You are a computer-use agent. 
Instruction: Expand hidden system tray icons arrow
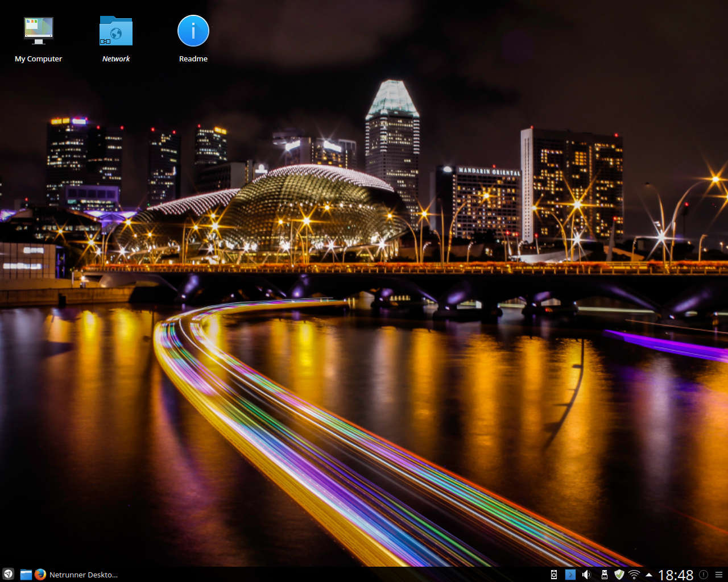[x=649, y=575]
